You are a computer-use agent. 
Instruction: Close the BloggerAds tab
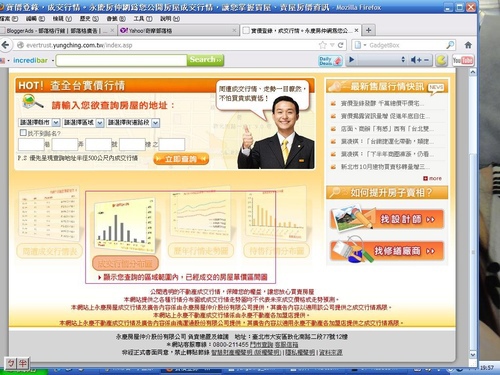pyautogui.click(x=112, y=30)
